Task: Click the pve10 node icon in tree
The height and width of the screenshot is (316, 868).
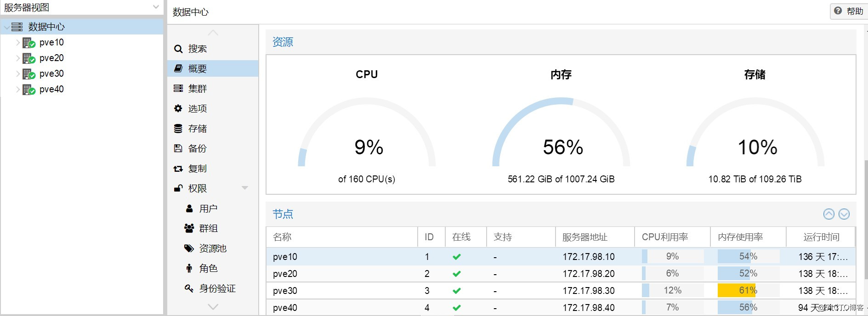Action: point(29,43)
